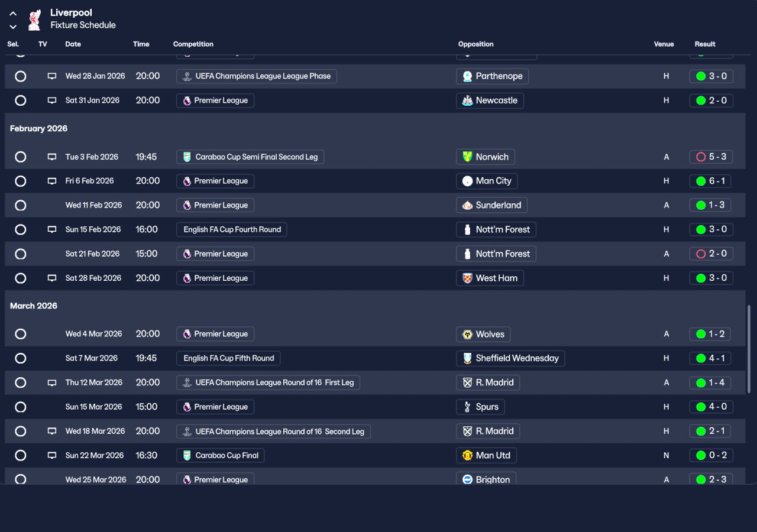Open the Man City opposition button
757x532 pixels.
[x=487, y=181]
